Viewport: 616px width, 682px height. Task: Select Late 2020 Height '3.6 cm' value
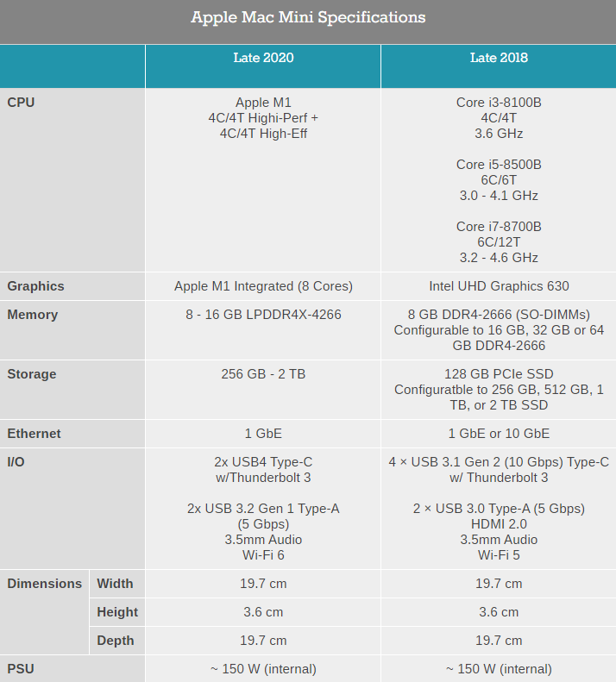pyautogui.click(x=263, y=612)
